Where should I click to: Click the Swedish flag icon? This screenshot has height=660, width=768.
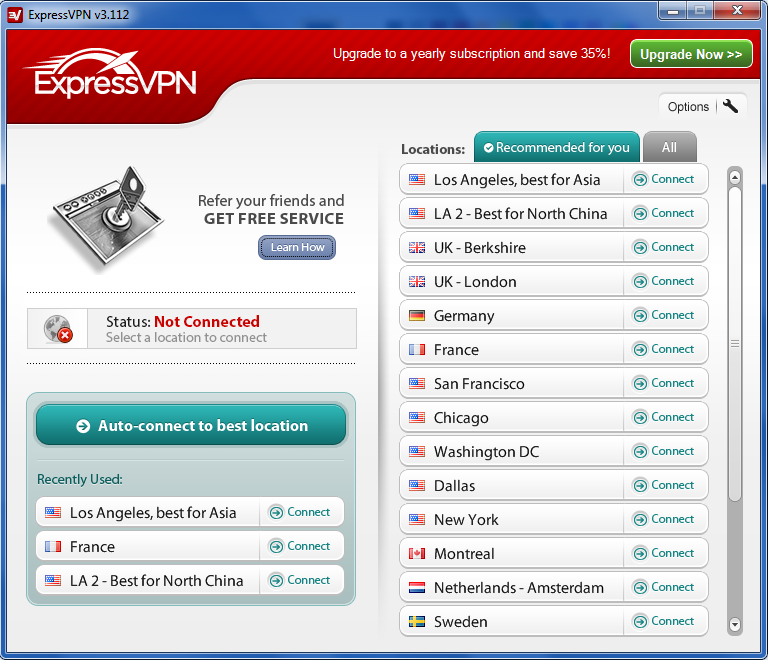pos(417,622)
